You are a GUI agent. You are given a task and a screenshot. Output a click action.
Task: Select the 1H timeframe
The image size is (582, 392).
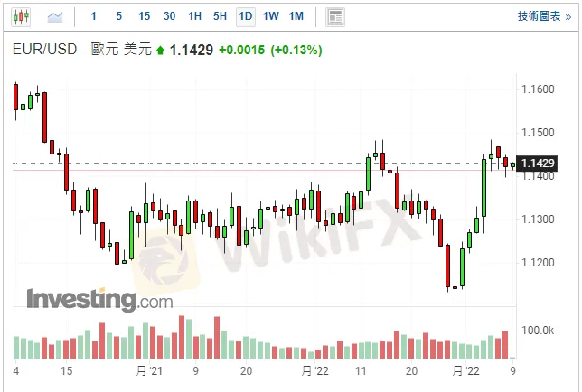pyautogui.click(x=194, y=16)
